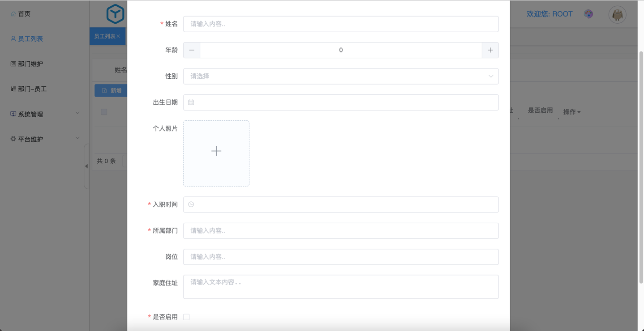
Task: Click the cube logo in header
Action: tap(115, 14)
